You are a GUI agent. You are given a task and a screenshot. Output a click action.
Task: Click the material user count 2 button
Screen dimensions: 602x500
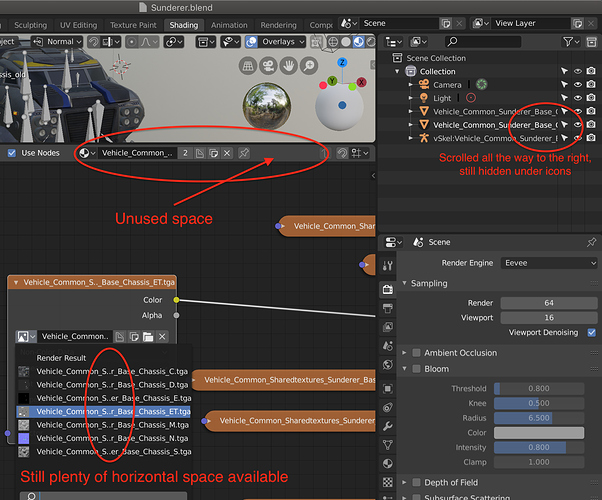tap(185, 153)
